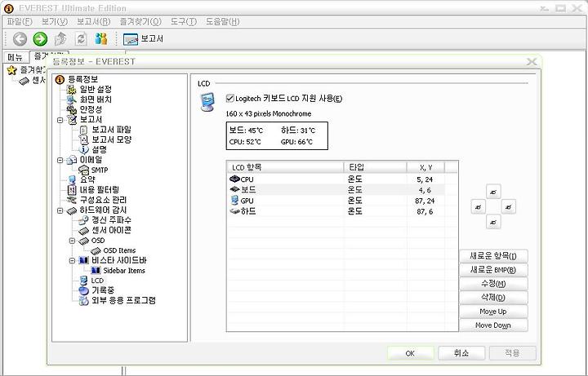Click the move-up arrow position button
Viewport: 588px width, 376px height.
(493, 192)
